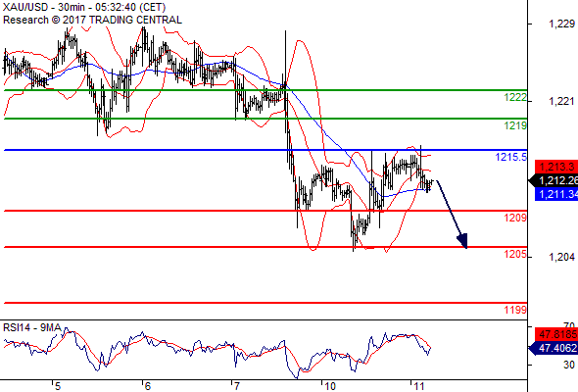Image resolution: width=578 pixels, height=392 pixels.
Task: Click the 1,229 price axis label
Action: (561, 24)
